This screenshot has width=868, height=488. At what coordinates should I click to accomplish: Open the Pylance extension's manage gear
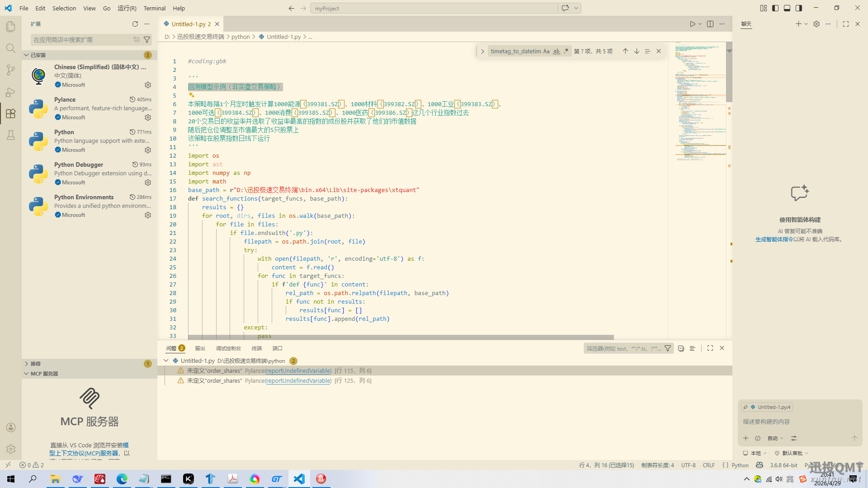148,117
